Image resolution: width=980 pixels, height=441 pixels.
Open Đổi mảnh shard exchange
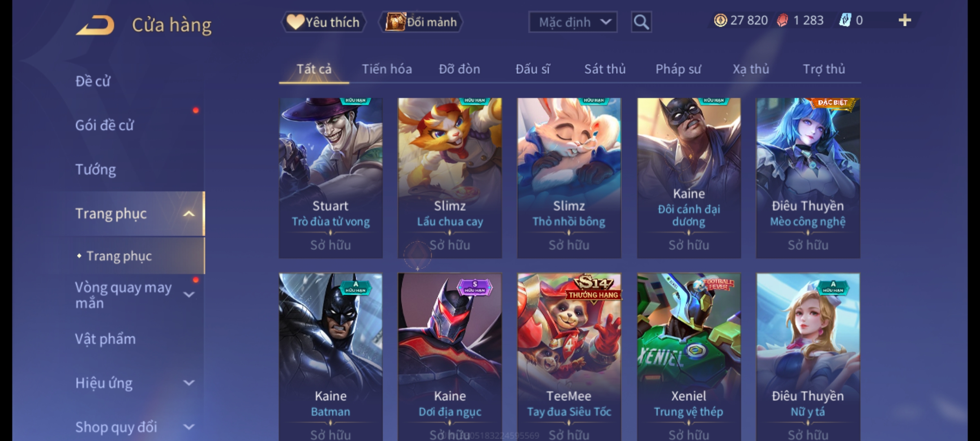pos(421,22)
